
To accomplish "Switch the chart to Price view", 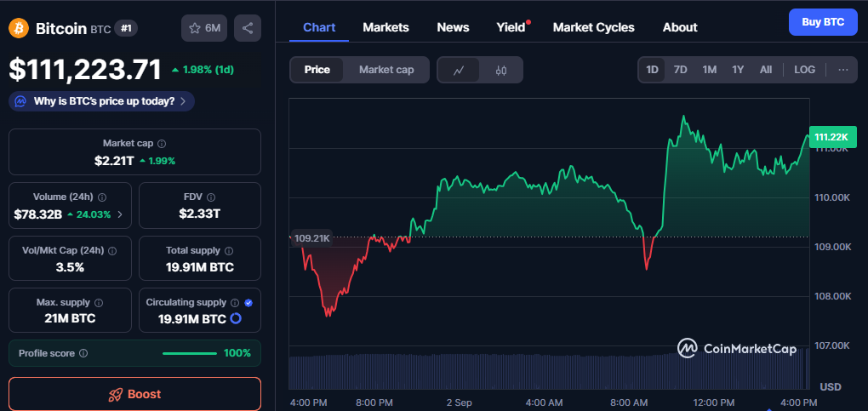I will pyautogui.click(x=317, y=70).
